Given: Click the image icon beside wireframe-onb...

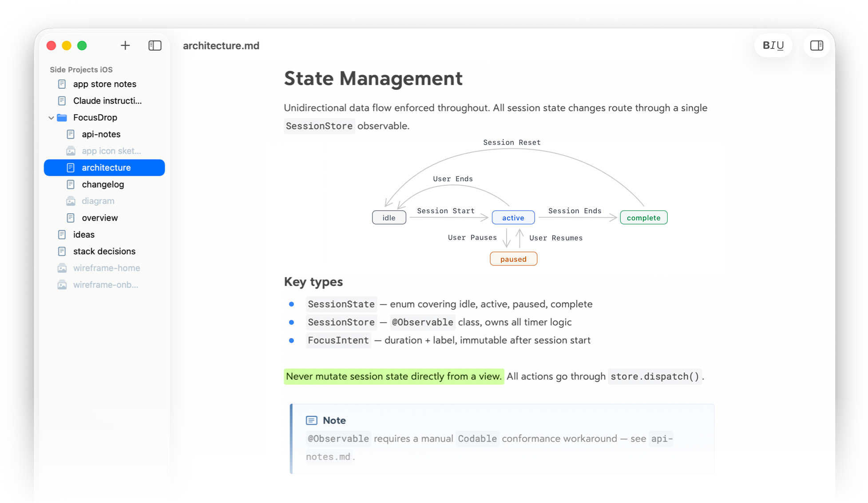Looking at the screenshot, I should 62,285.
